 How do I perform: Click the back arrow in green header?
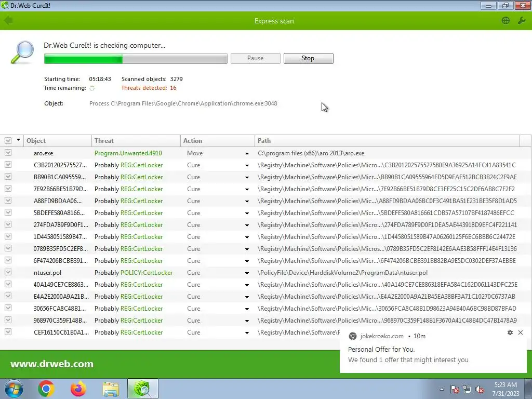8,21
